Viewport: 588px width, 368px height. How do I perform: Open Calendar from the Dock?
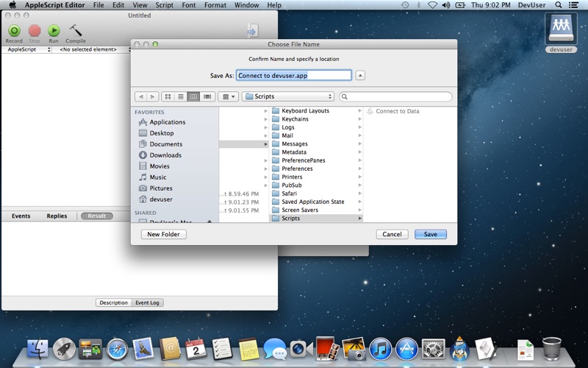tap(196, 349)
